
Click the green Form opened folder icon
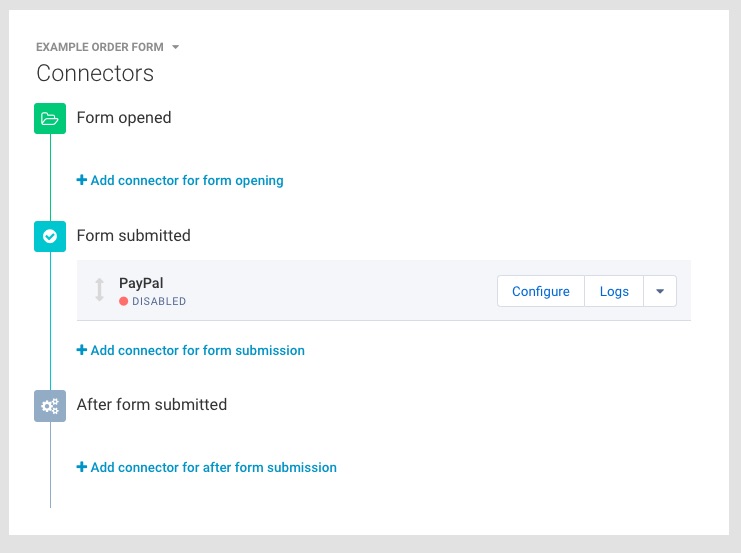(x=50, y=118)
